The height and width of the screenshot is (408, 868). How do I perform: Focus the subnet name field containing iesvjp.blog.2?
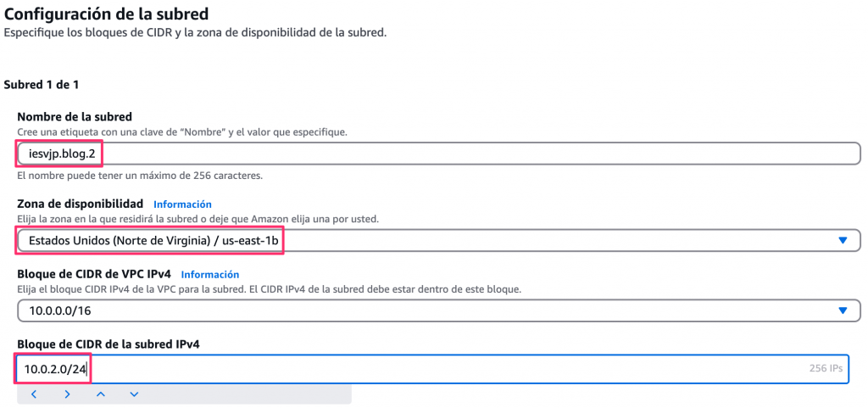[424, 154]
